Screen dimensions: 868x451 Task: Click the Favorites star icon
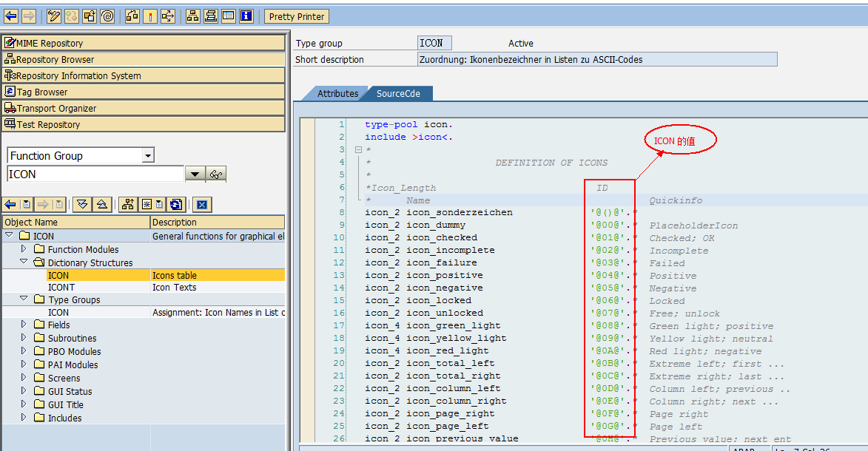[146, 205]
